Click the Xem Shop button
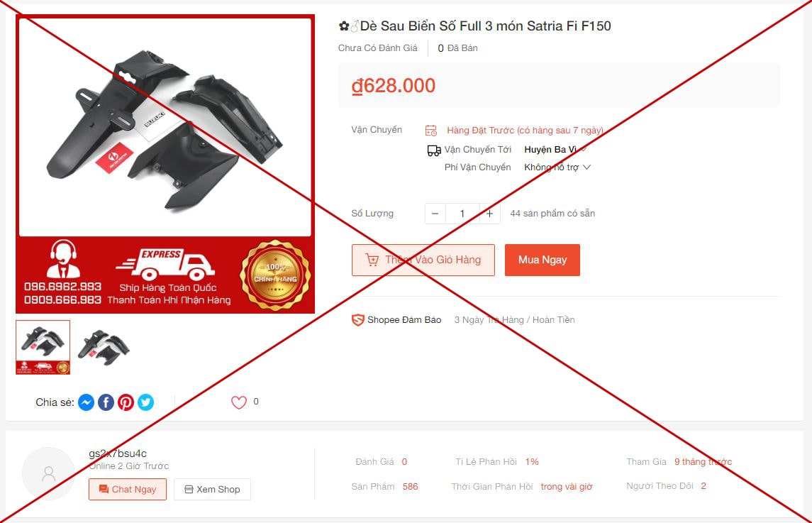Screen dimensions: 812x523 [x=212, y=490]
